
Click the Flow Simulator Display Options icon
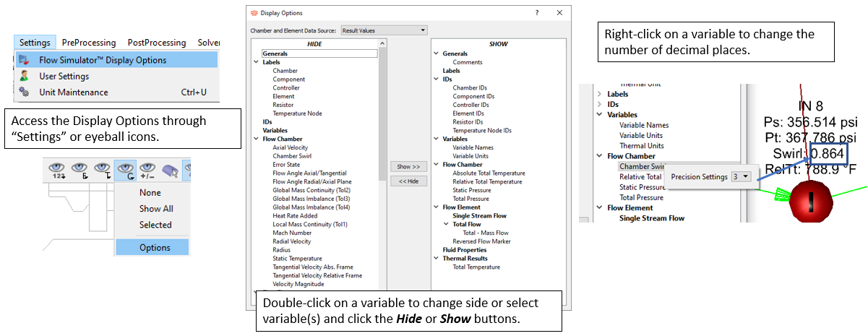(x=25, y=60)
